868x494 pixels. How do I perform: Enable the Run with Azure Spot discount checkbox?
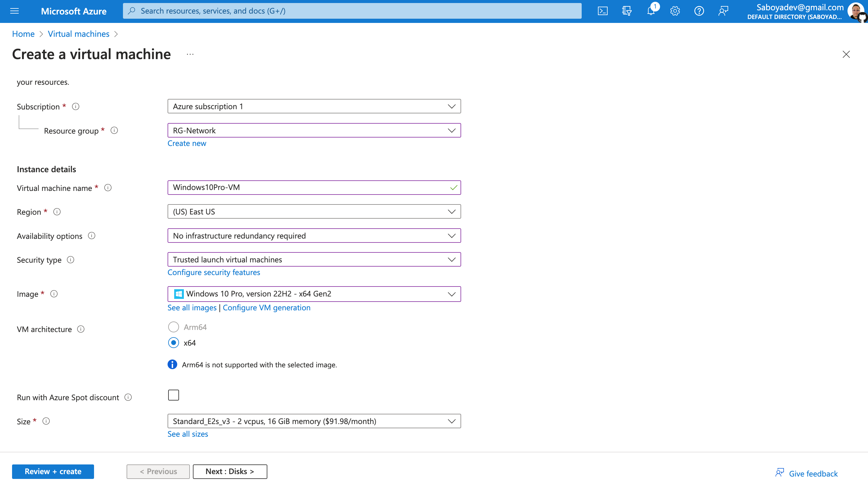point(173,395)
